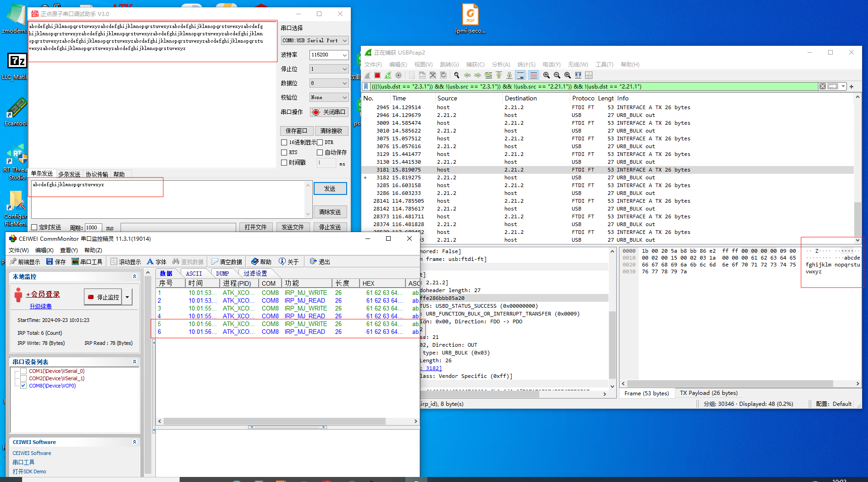Click Wireshark resize columns icon
Screen dimensions: 868x482
578,75
